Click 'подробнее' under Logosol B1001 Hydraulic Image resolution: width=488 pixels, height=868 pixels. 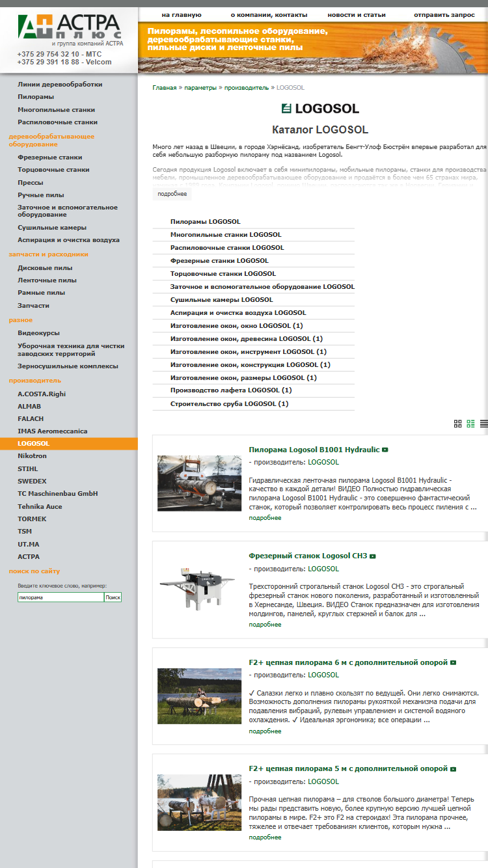click(265, 518)
